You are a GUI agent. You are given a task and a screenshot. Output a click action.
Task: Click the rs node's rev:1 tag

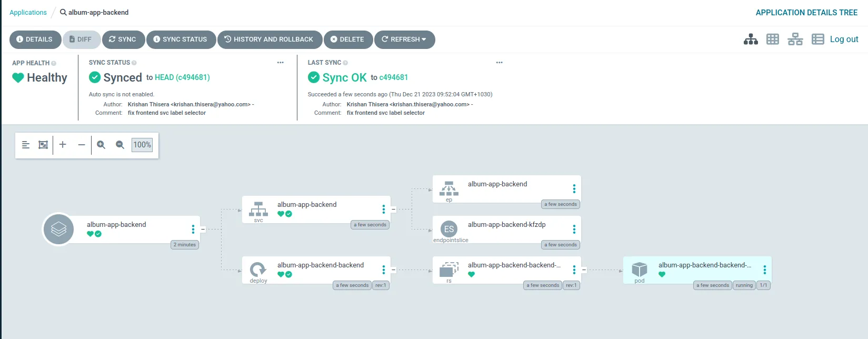point(571,285)
